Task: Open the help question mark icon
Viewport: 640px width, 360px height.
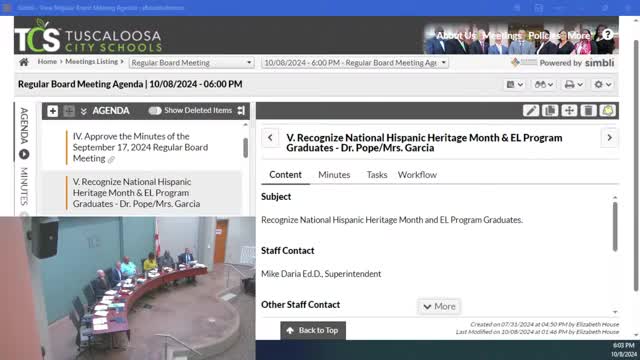Action: (x=607, y=35)
